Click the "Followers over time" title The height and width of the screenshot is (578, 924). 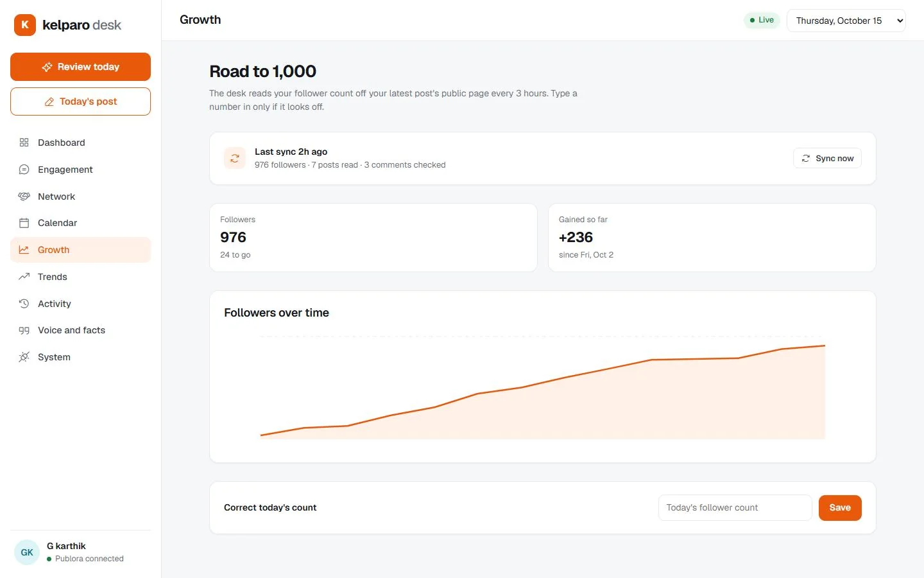(x=277, y=313)
